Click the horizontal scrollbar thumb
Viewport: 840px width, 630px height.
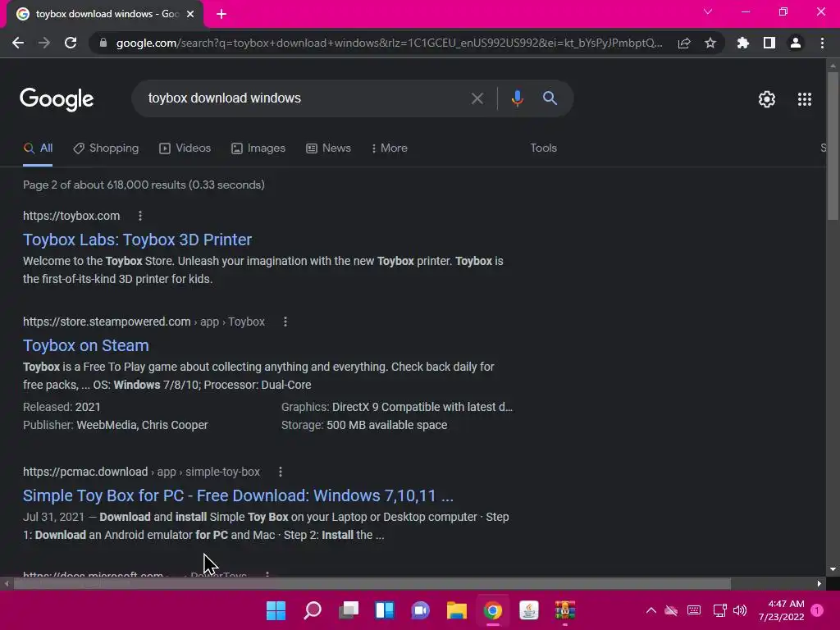coord(372,583)
